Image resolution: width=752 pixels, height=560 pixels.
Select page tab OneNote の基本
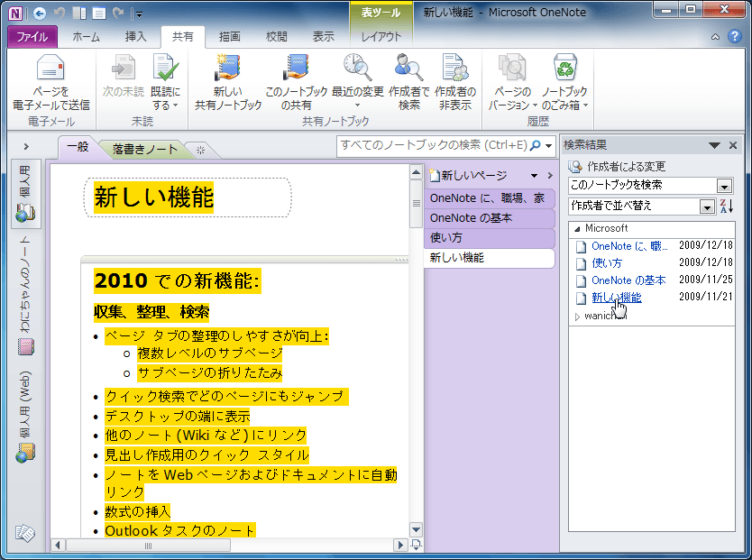[x=489, y=218]
